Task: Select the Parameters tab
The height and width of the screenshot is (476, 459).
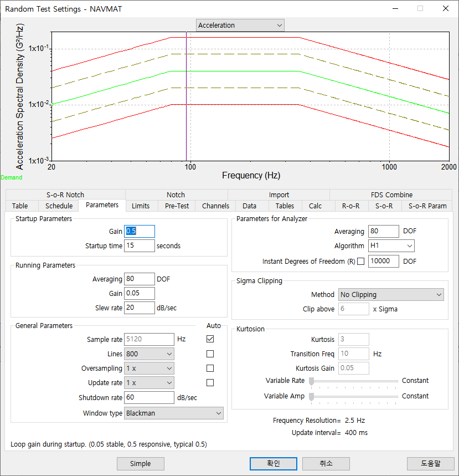Action: pyautogui.click(x=102, y=205)
